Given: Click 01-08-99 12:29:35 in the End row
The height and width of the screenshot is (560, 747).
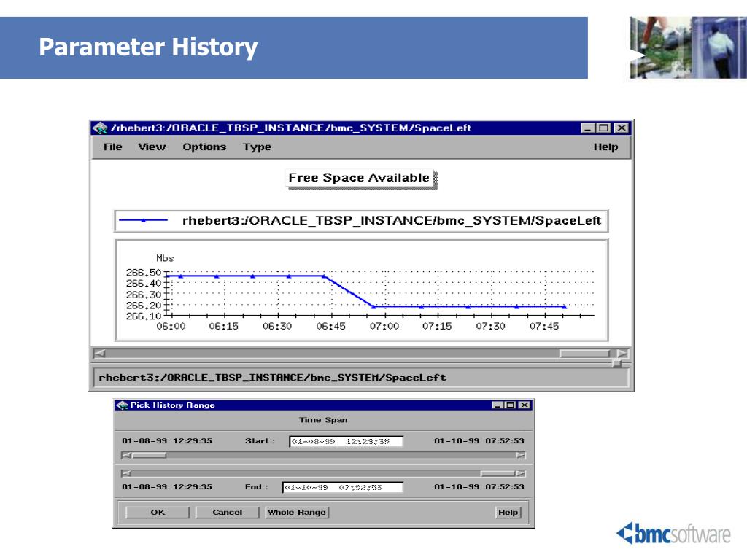Looking at the screenshot, I should tap(167, 486).
